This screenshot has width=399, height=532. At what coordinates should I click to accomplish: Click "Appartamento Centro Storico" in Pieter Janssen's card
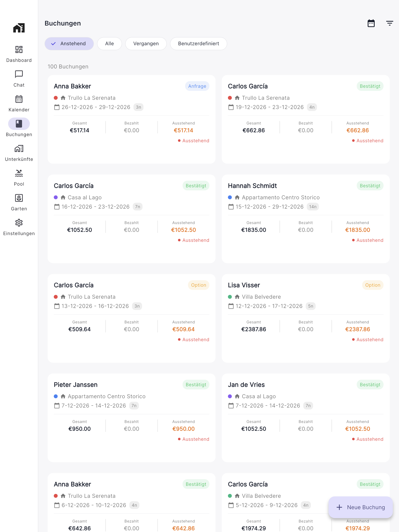click(107, 396)
